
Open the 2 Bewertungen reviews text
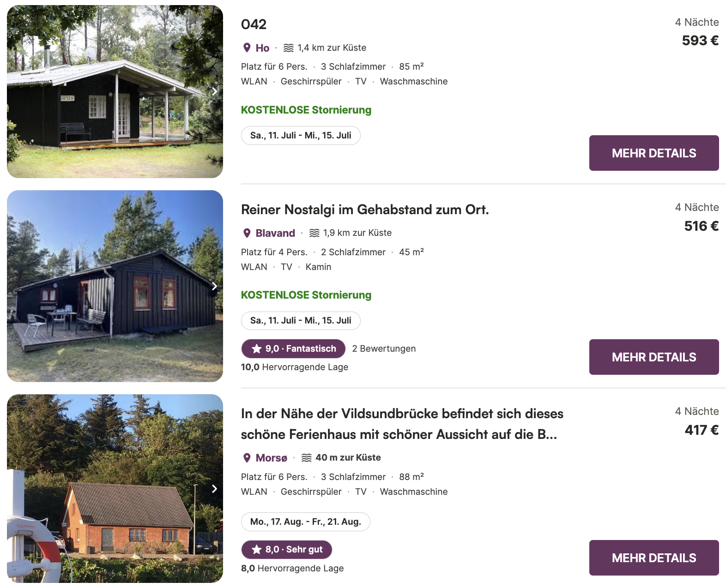click(384, 349)
